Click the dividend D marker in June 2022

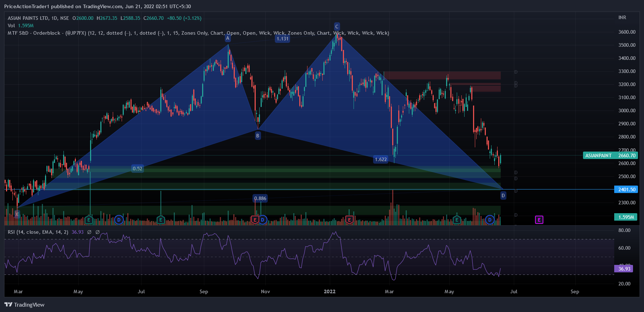tap(490, 220)
